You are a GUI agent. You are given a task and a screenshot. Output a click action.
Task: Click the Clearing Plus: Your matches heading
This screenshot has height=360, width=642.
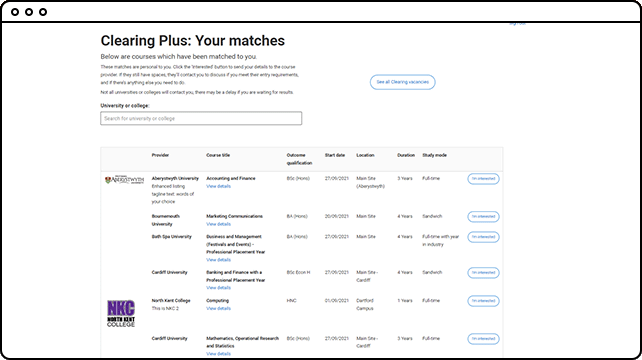pyautogui.click(x=192, y=41)
